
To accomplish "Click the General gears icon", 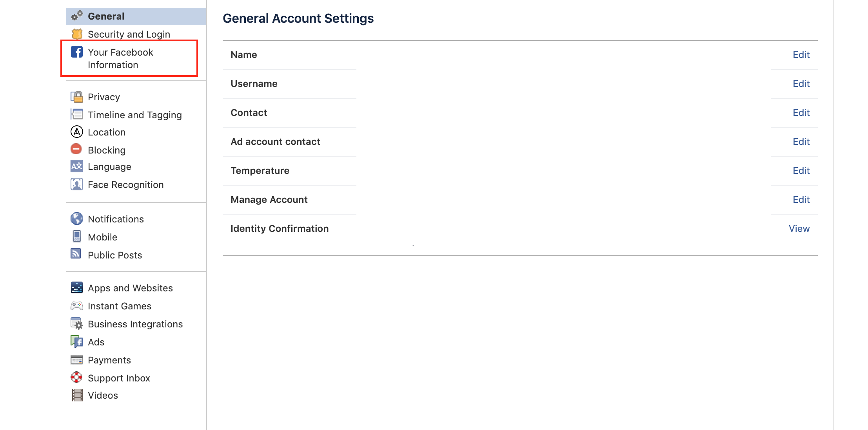I will tap(77, 16).
